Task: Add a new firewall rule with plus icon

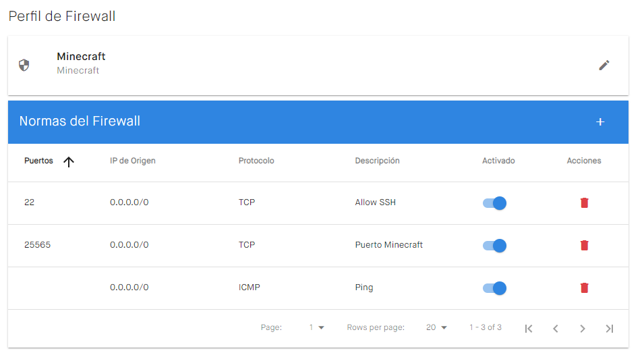Action: tap(600, 121)
